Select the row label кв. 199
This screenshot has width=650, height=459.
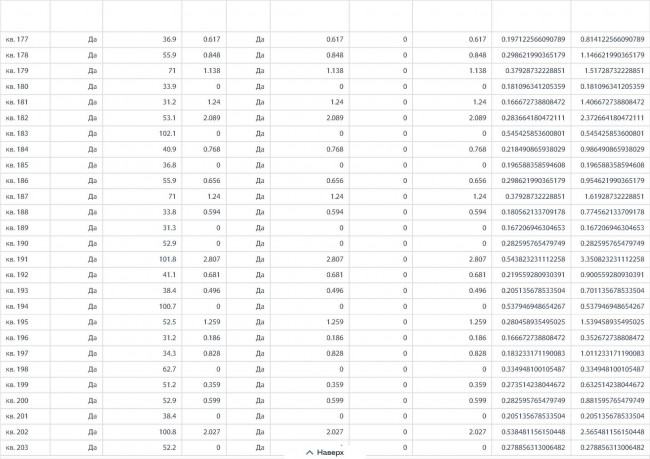(17, 385)
